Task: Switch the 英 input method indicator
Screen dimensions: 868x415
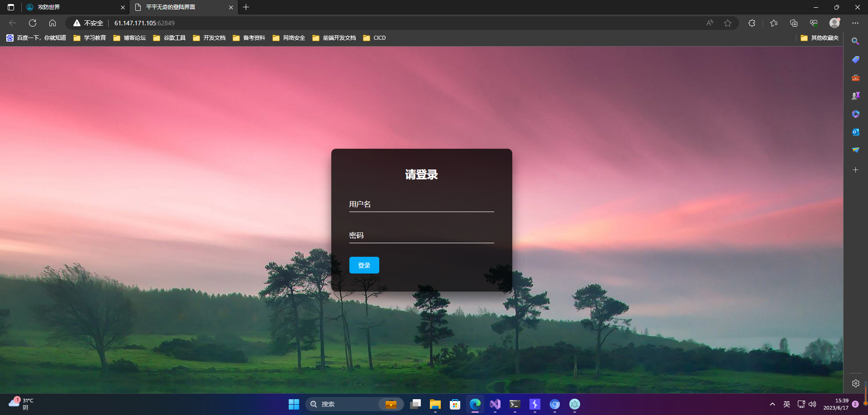Action: pyautogui.click(x=787, y=404)
